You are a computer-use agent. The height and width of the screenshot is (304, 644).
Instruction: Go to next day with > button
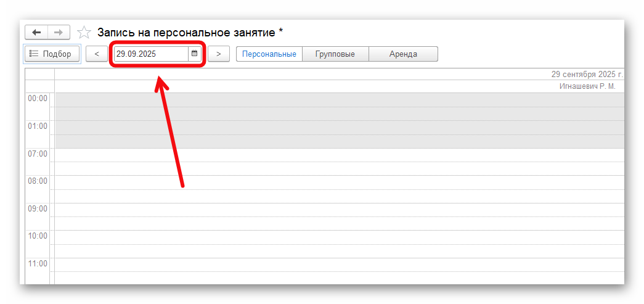(218, 54)
